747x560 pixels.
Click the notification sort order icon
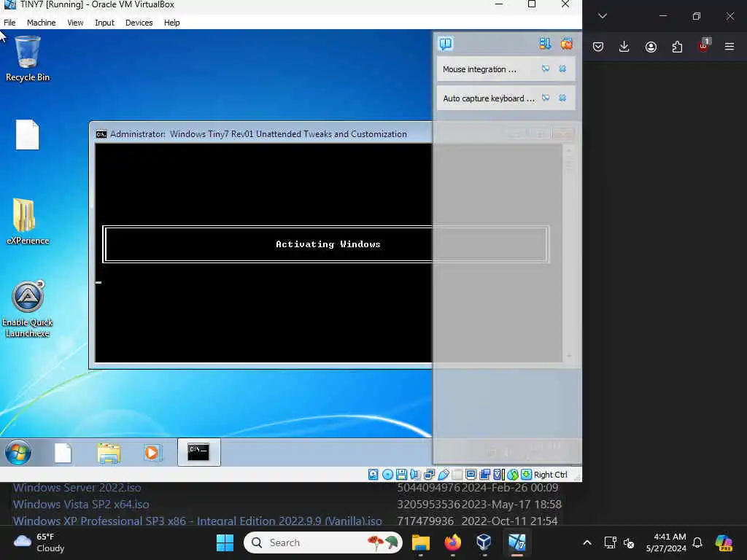[x=545, y=44]
